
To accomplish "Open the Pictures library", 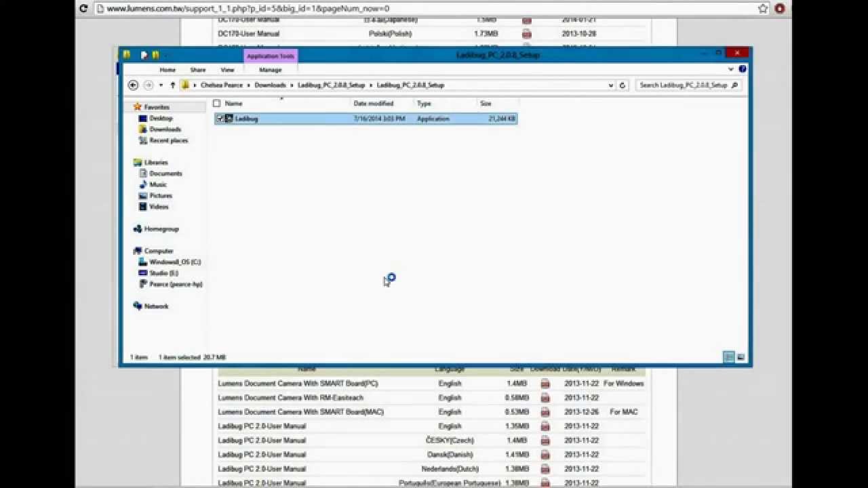I will coord(161,195).
